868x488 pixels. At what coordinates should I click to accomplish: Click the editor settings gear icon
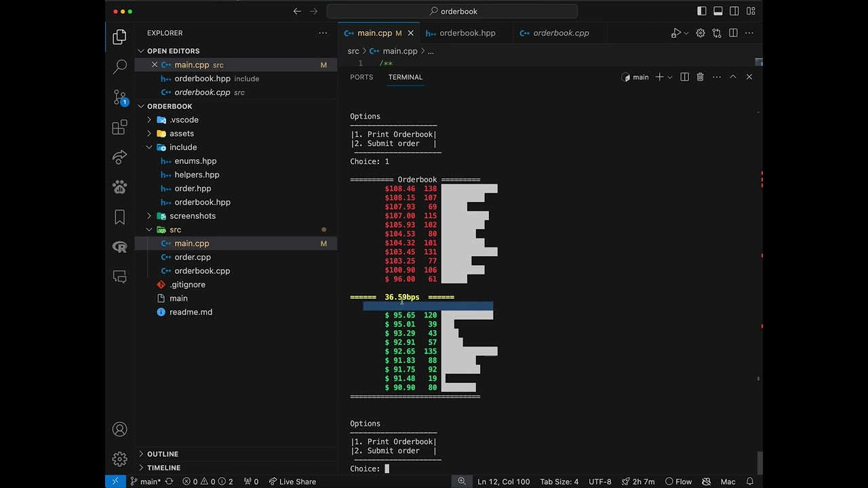(701, 33)
